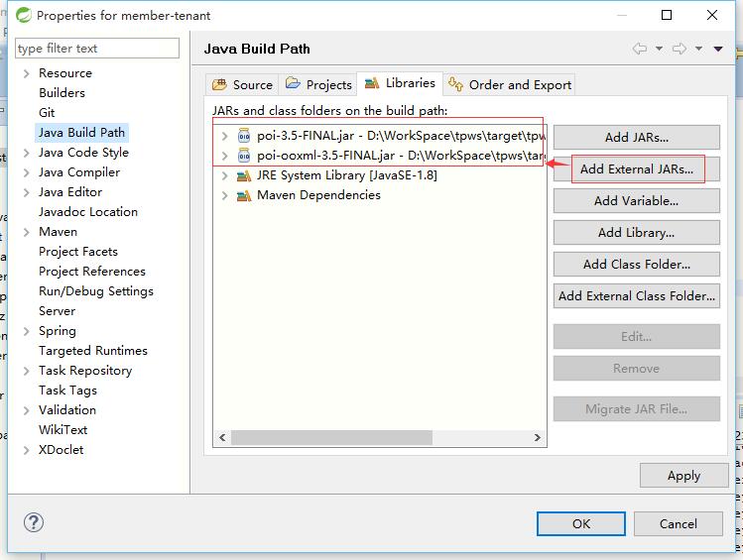Select Project References in the tree
This screenshot has height=560, width=743.
tap(92, 272)
